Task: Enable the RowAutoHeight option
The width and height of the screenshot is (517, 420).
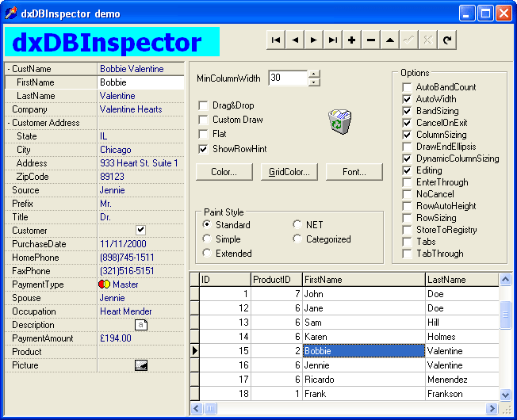Action: click(x=407, y=206)
